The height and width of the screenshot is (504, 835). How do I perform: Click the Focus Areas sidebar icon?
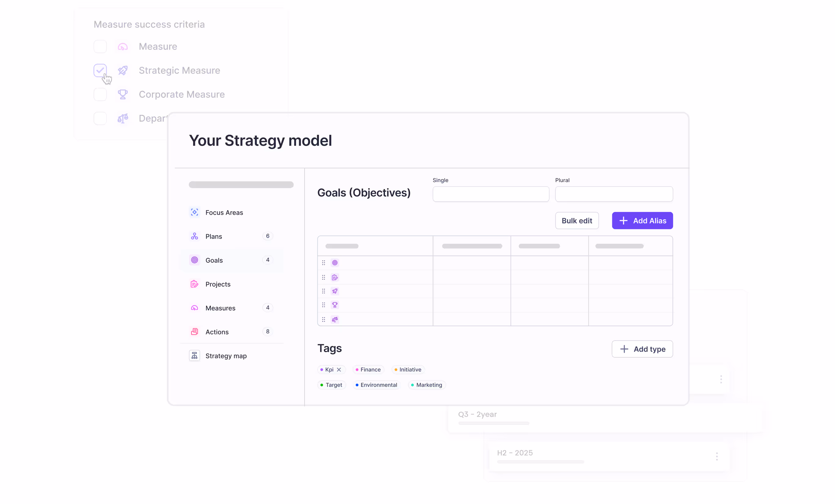[x=194, y=212]
